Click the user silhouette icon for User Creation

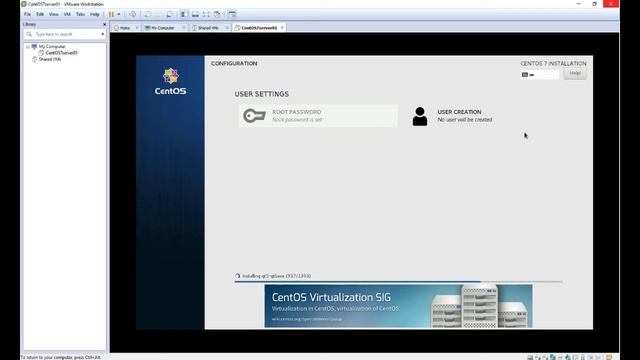(420, 116)
